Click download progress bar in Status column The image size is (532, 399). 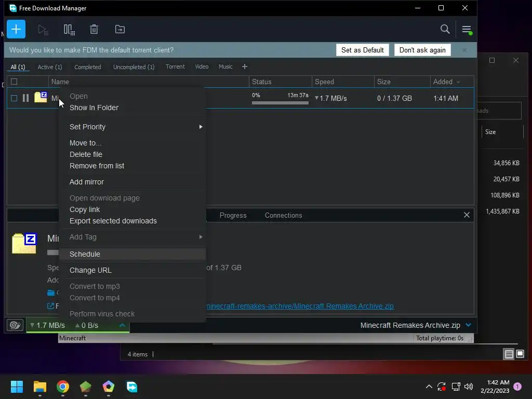280,103
